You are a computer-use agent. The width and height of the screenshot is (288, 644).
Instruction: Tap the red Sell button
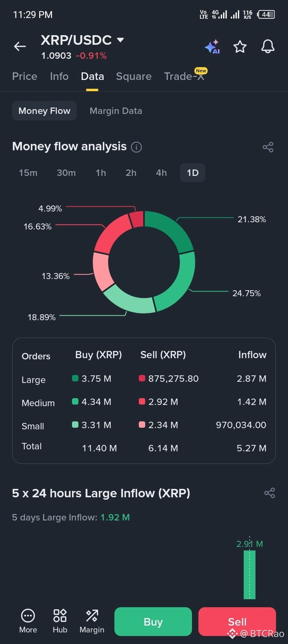click(237, 622)
